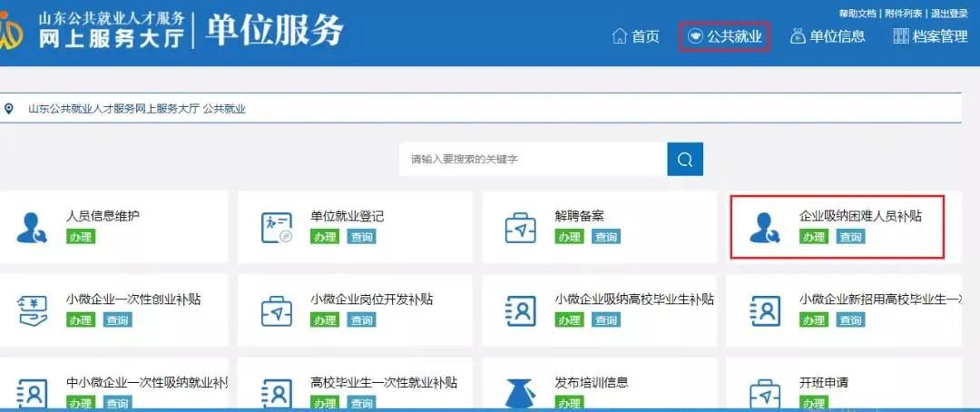The width and height of the screenshot is (980, 412).
Task: Click the magnifier search button
Action: [685, 160]
